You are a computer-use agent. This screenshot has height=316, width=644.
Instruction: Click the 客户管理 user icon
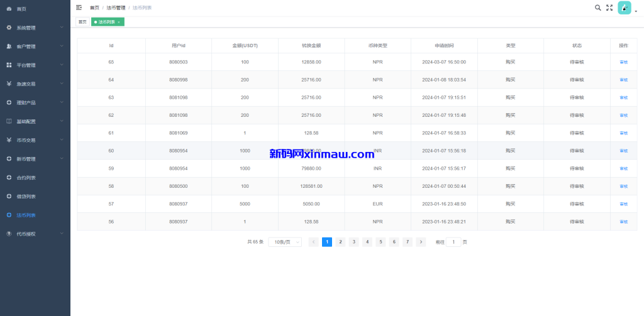click(x=9, y=46)
